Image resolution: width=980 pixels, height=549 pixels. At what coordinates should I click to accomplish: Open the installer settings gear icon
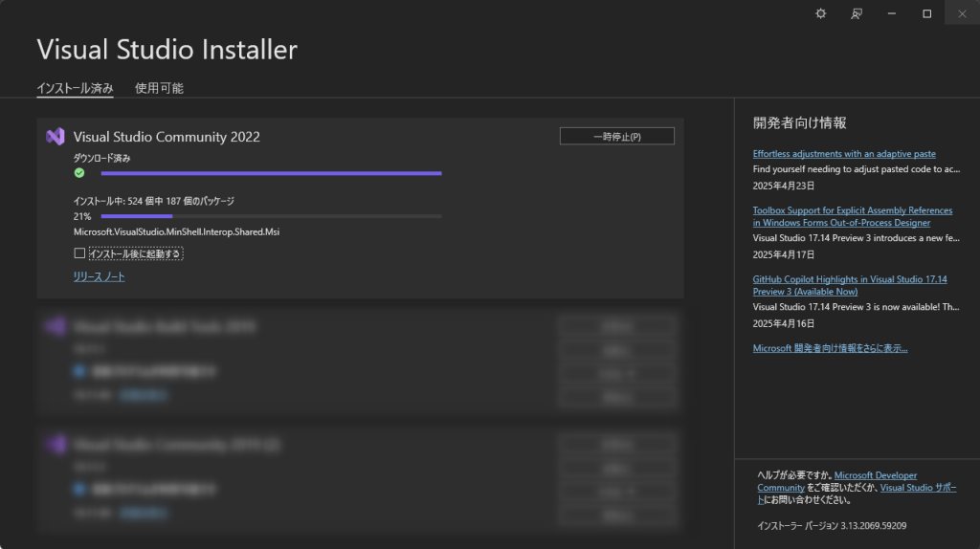(820, 13)
